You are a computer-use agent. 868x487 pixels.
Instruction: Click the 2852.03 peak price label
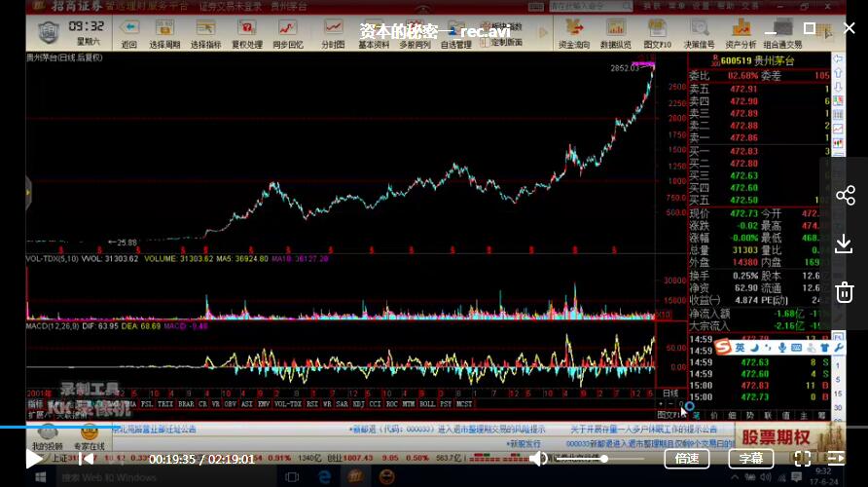625,68
